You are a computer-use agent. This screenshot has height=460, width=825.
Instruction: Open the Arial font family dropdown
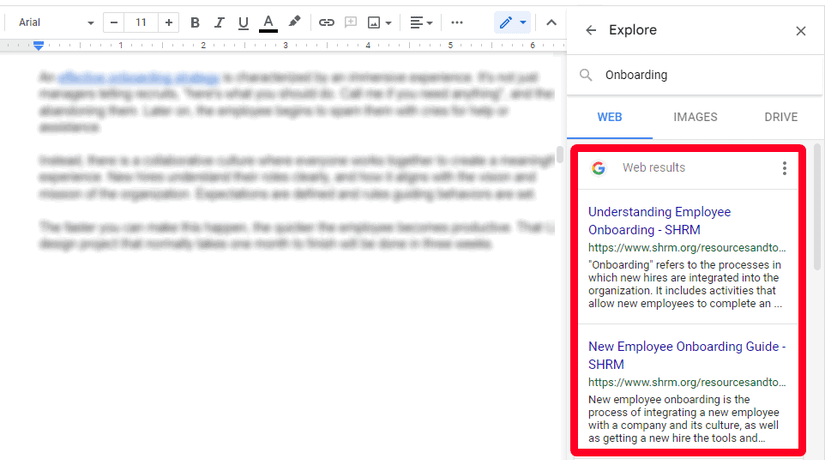click(55, 23)
